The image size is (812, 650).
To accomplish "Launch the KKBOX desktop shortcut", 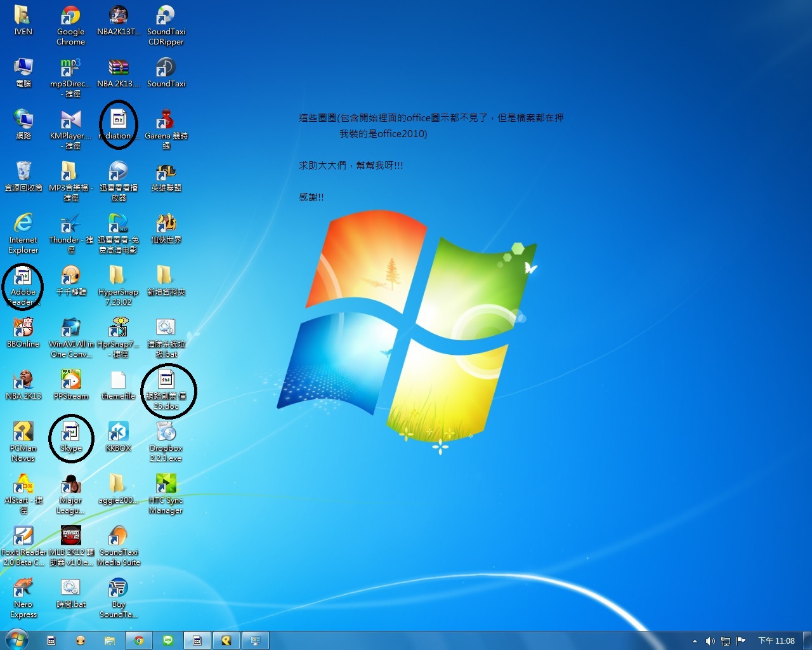I will pos(118,437).
